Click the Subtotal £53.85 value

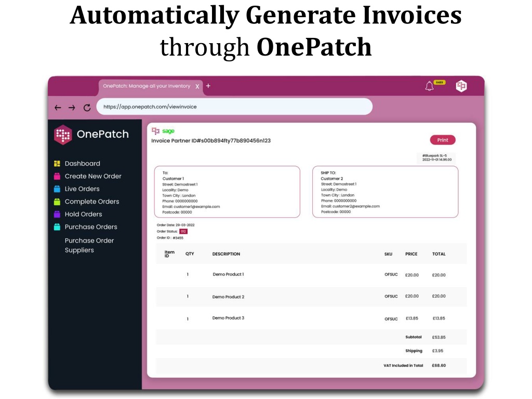[438, 337]
